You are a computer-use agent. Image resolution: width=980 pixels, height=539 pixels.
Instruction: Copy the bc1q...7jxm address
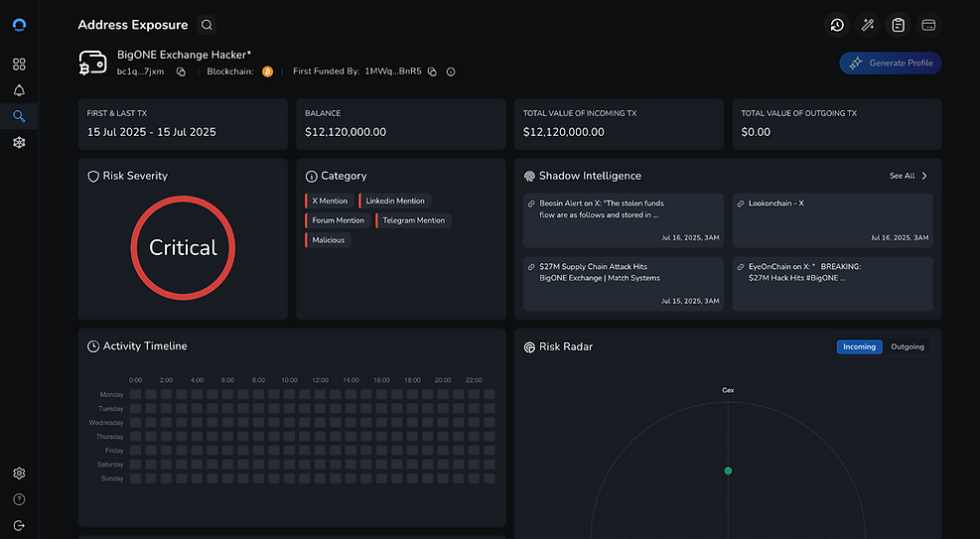point(181,71)
